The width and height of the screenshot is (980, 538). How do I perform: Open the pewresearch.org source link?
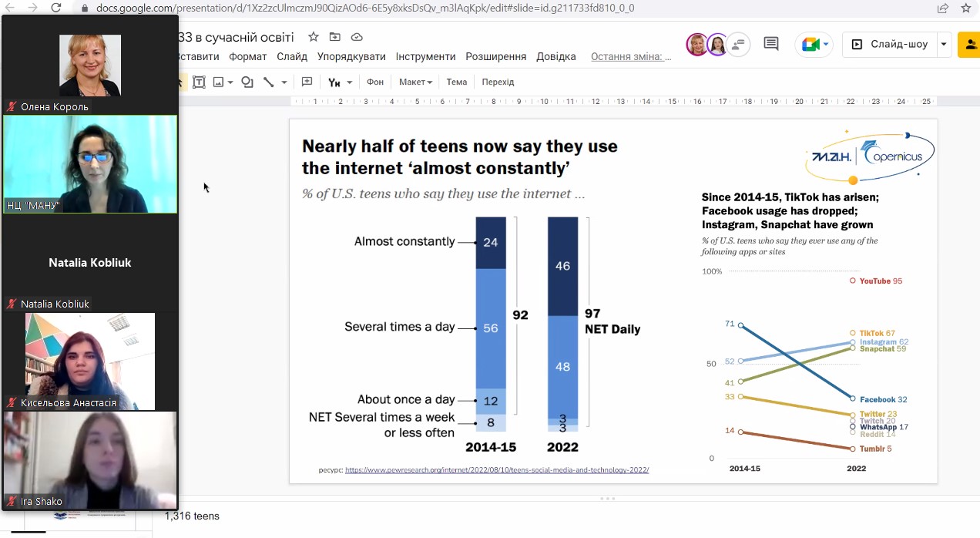(497, 469)
